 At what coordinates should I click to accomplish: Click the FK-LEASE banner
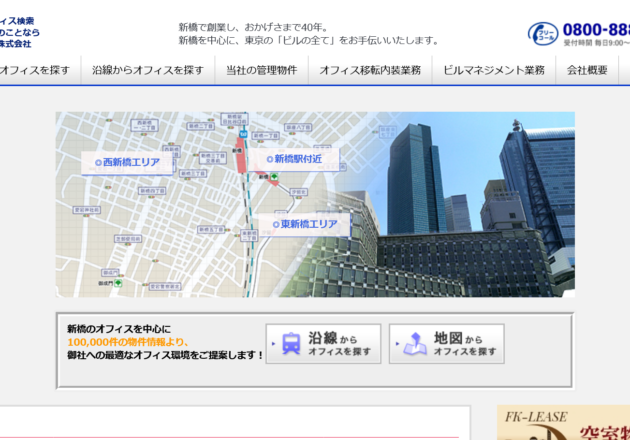pyautogui.click(x=563, y=423)
